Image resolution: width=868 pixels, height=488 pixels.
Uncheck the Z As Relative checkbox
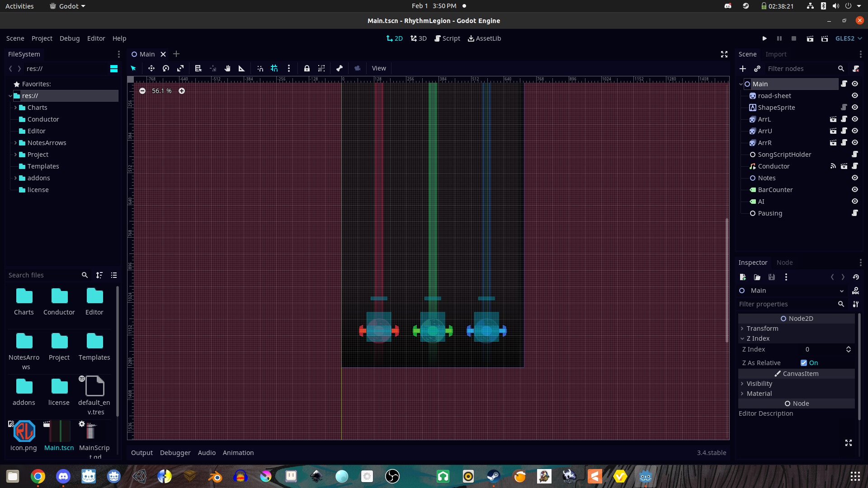804,362
